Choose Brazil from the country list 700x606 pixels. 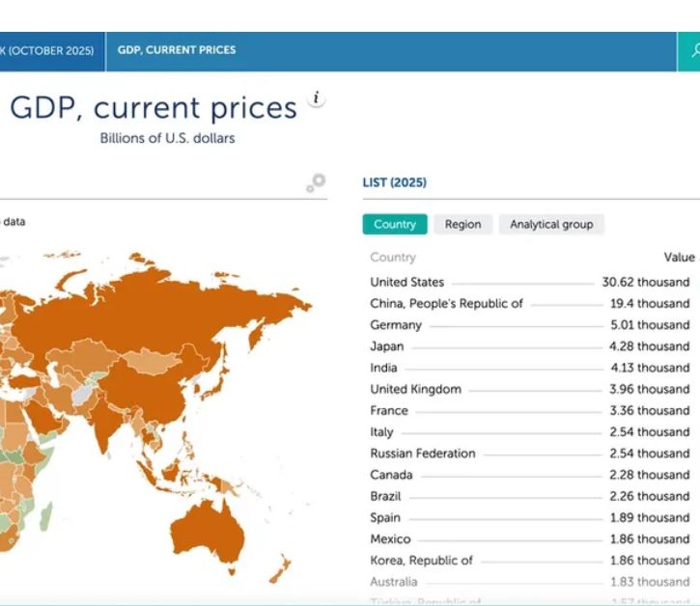coord(386,496)
